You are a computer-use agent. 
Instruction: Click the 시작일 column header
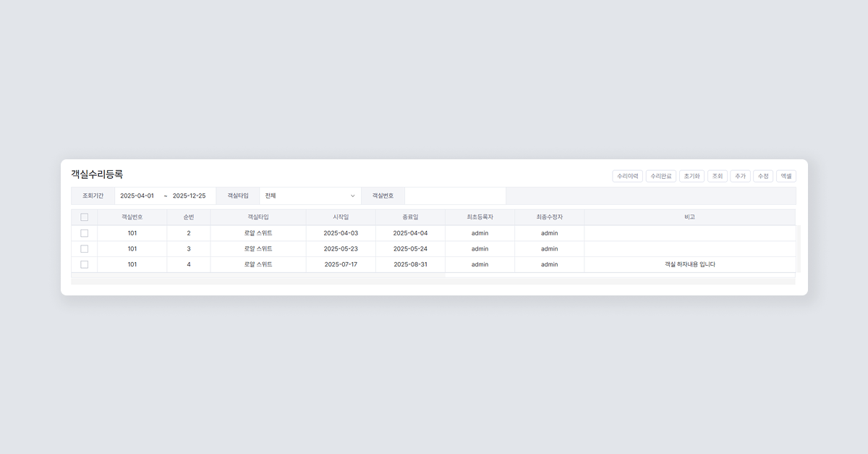pyautogui.click(x=341, y=217)
